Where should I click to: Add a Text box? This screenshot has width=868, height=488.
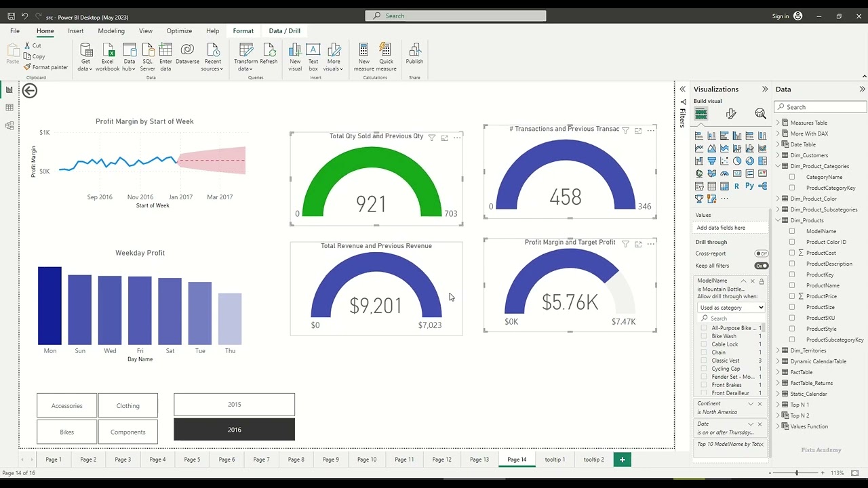point(313,57)
